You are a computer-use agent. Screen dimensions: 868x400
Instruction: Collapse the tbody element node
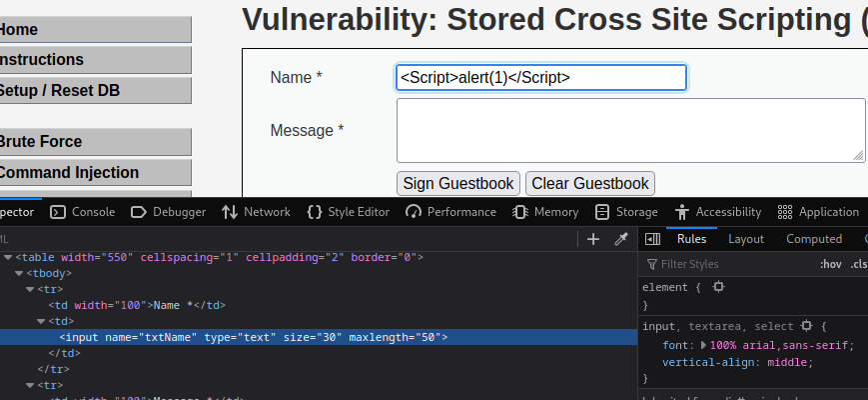[x=19, y=273]
